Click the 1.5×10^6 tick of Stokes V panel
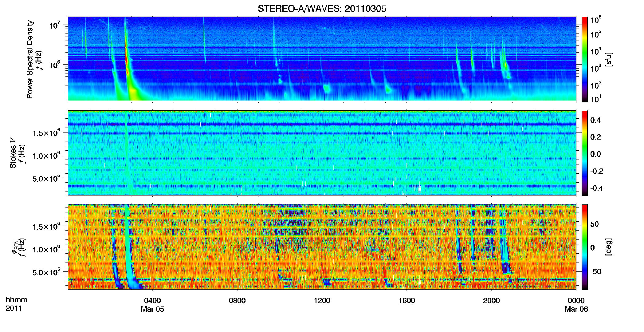This screenshot has width=644, height=332. [46, 133]
